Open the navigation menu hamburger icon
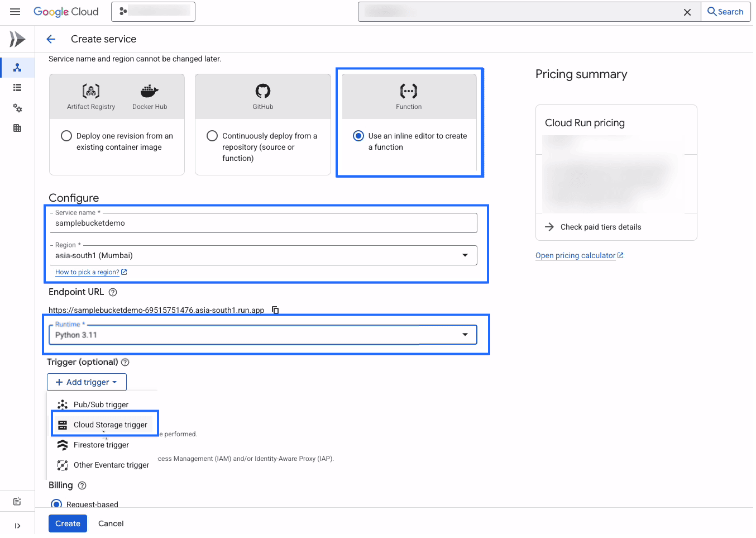 15,11
